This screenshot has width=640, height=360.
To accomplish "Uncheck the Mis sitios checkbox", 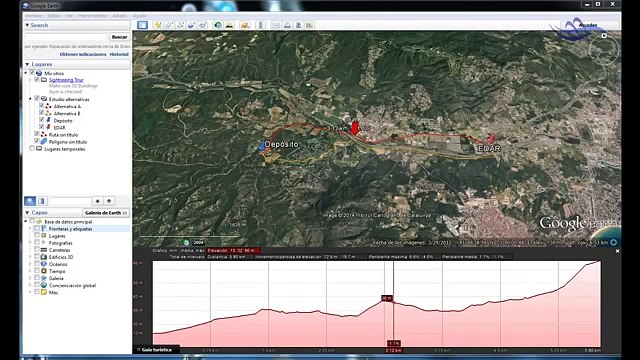I will pos(32,73).
